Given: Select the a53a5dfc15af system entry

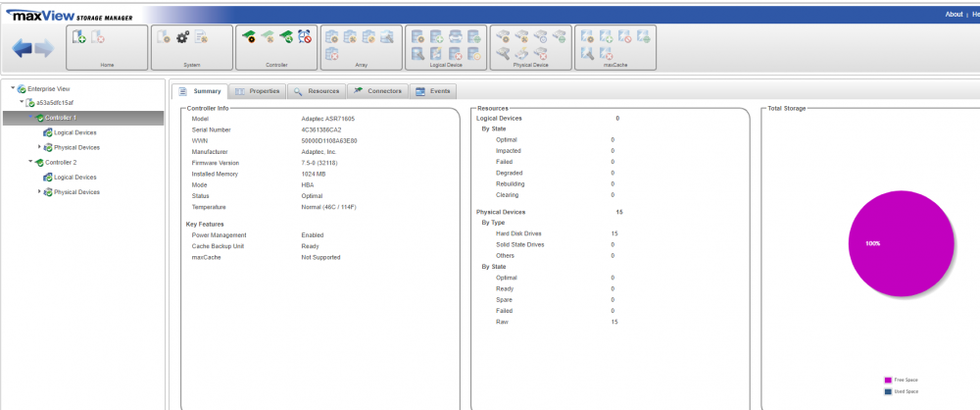Looking at the screenshot, I should [x=55, y=103].
